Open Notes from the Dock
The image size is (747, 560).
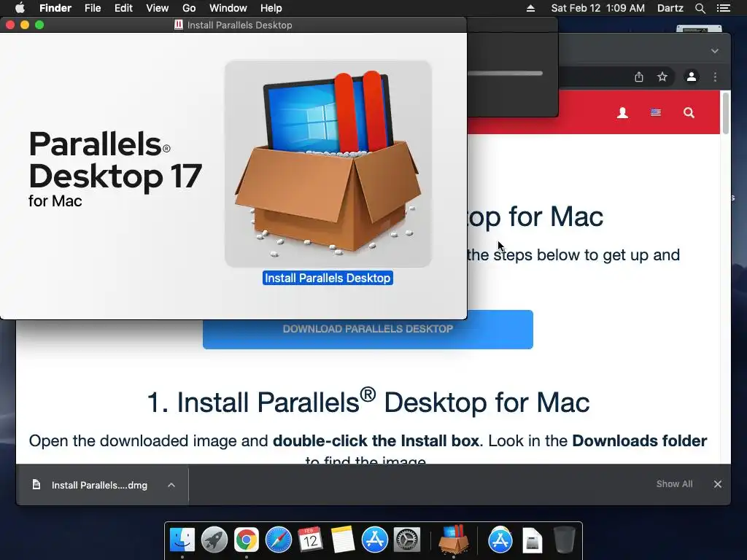tap(343, 540)
